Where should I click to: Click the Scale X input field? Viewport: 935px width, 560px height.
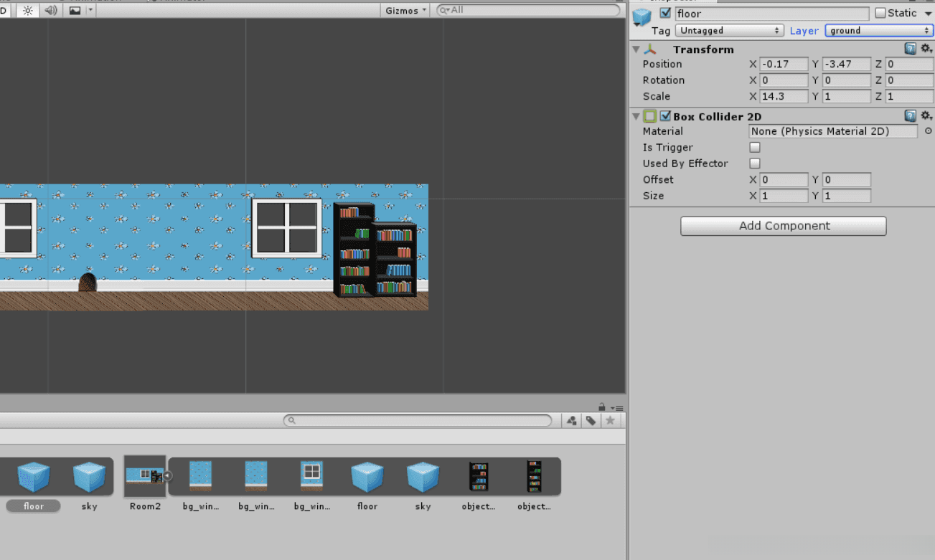784,96
